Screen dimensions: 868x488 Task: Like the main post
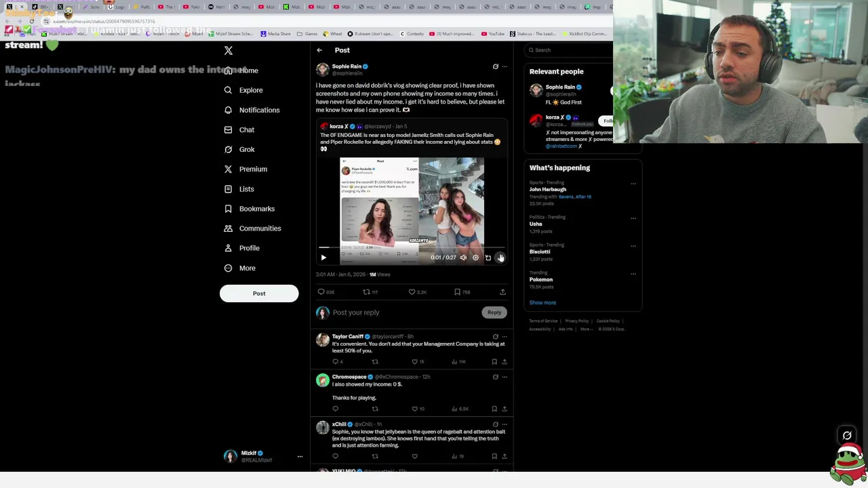pyautogui.click(x=412, y=292)
